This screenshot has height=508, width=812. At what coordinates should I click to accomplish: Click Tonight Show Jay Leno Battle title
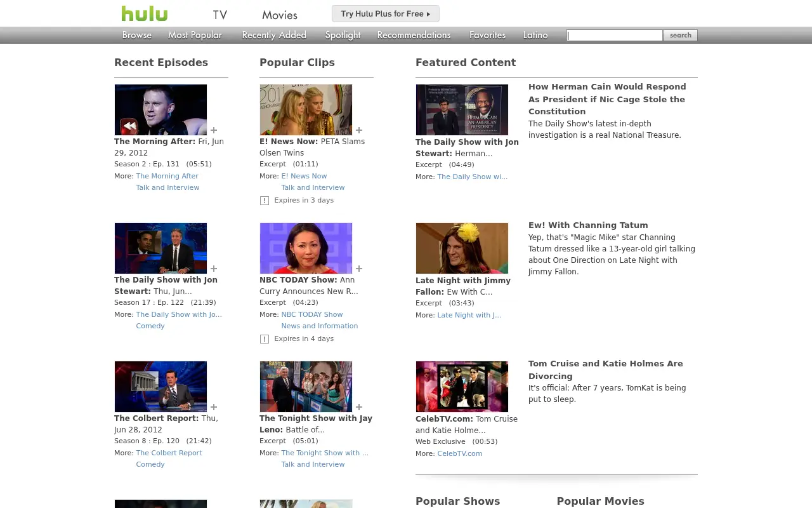pos(316,424)
